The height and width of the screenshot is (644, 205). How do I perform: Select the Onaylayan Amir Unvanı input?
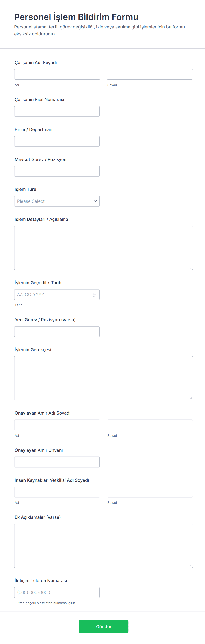coord(57,462)
